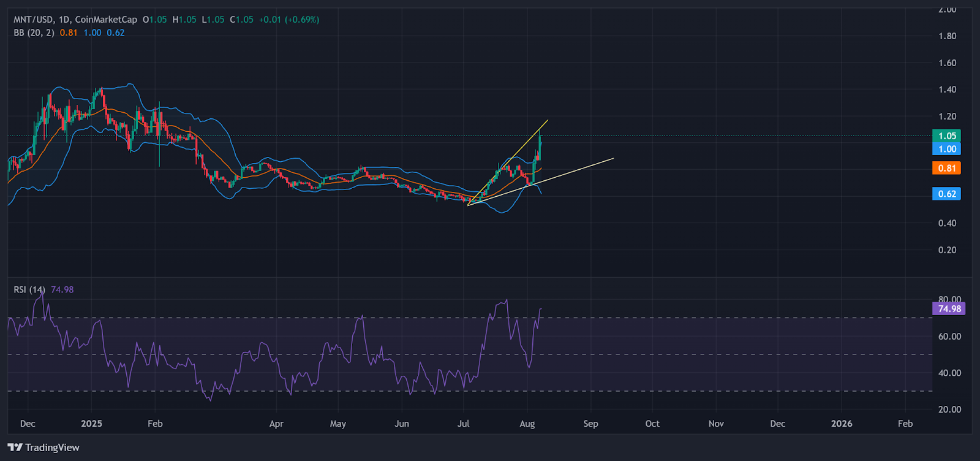Select the RSI (14) indicator legend
The image size is (980, 461).
tap(29, 289)
